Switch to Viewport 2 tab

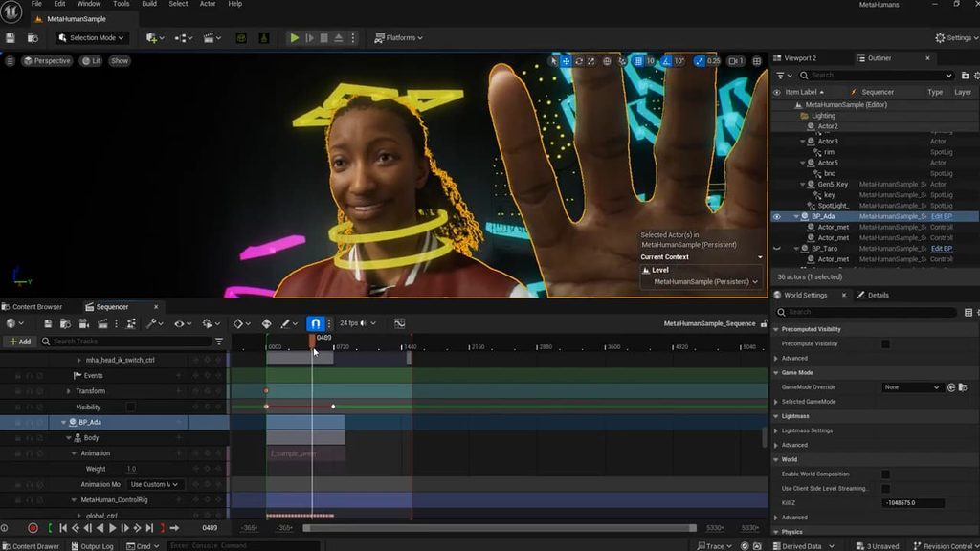pyautogui.click(x=794, y=58)
